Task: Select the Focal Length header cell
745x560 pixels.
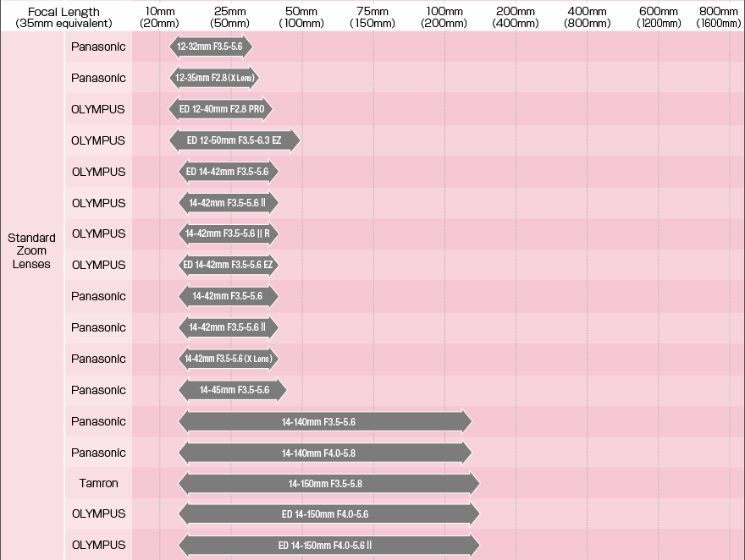Action: [x=63, y=17]
